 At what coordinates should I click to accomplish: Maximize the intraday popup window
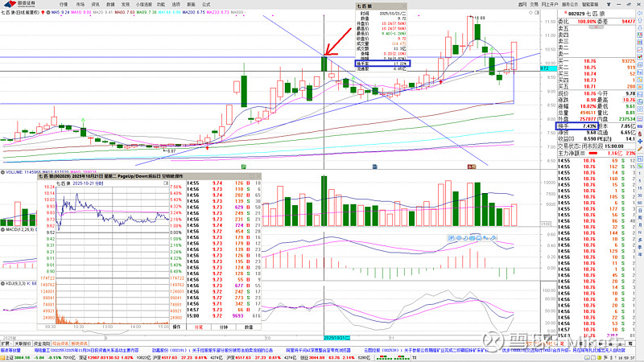click(x=252, y=176)
